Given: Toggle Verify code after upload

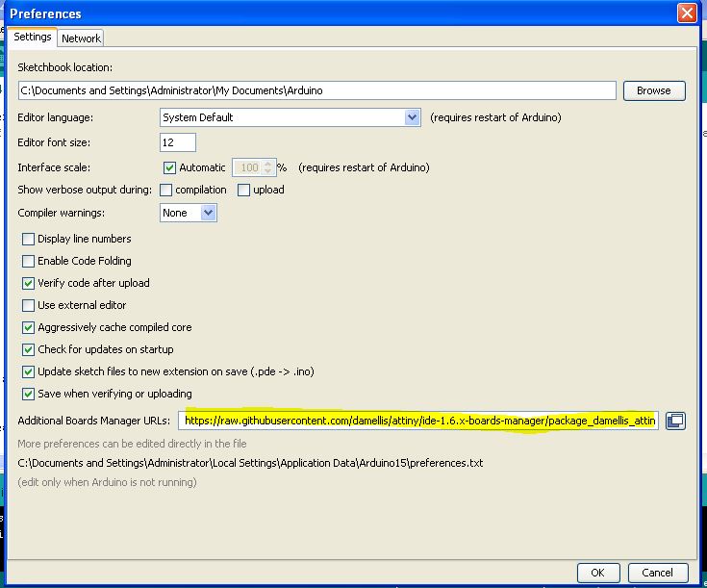Looking at the screenshot, I should (x=28, y=283).
